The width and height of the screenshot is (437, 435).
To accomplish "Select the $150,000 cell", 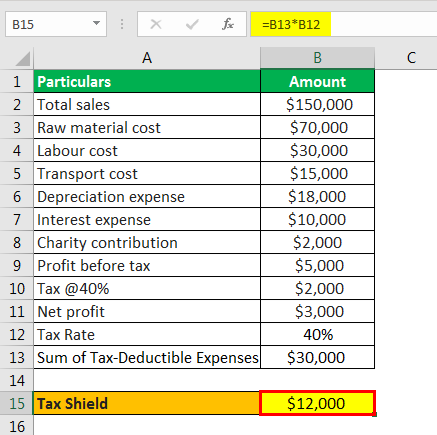I will click(x=317, y=105).
